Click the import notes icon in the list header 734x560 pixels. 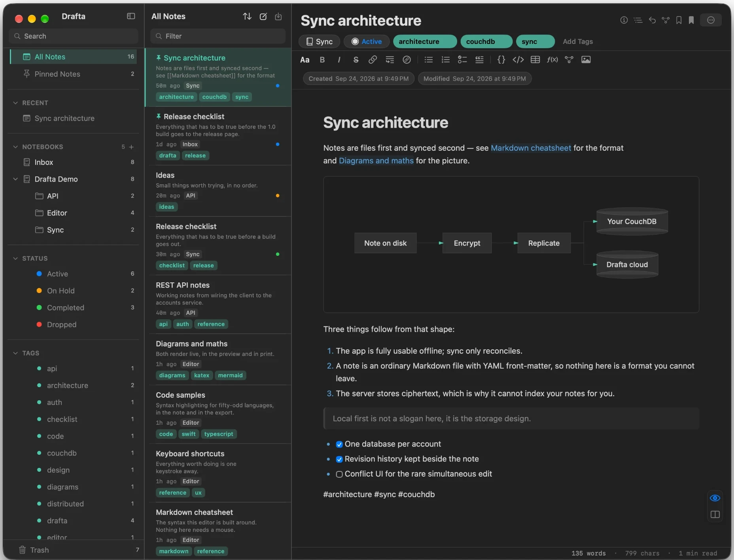coord(278,16)
